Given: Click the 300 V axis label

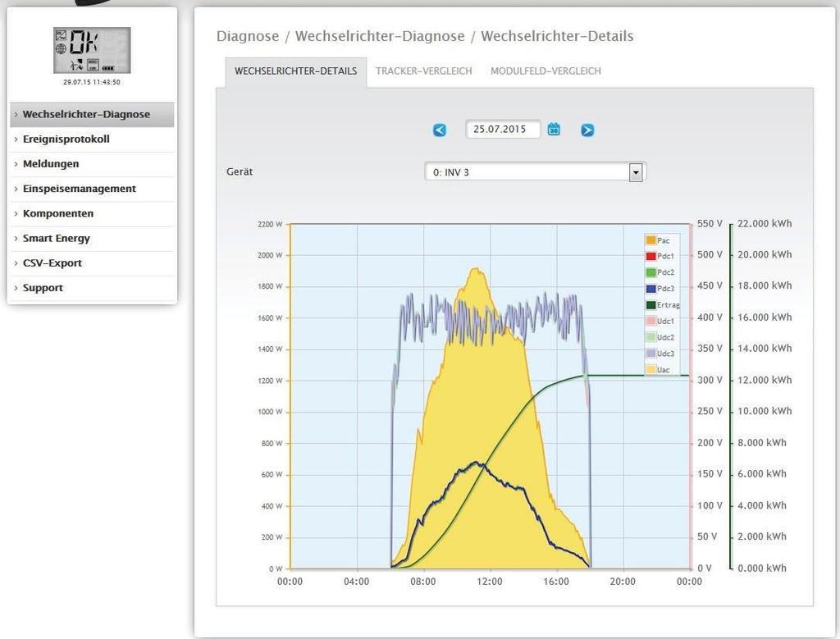Looking at the screenshot, I should coord(710,381).
